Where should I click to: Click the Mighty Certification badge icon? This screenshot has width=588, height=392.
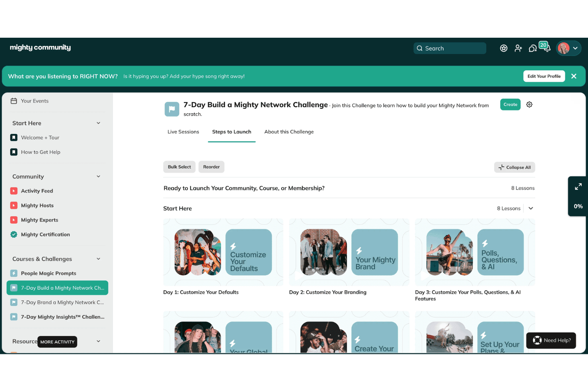point(14,234)
